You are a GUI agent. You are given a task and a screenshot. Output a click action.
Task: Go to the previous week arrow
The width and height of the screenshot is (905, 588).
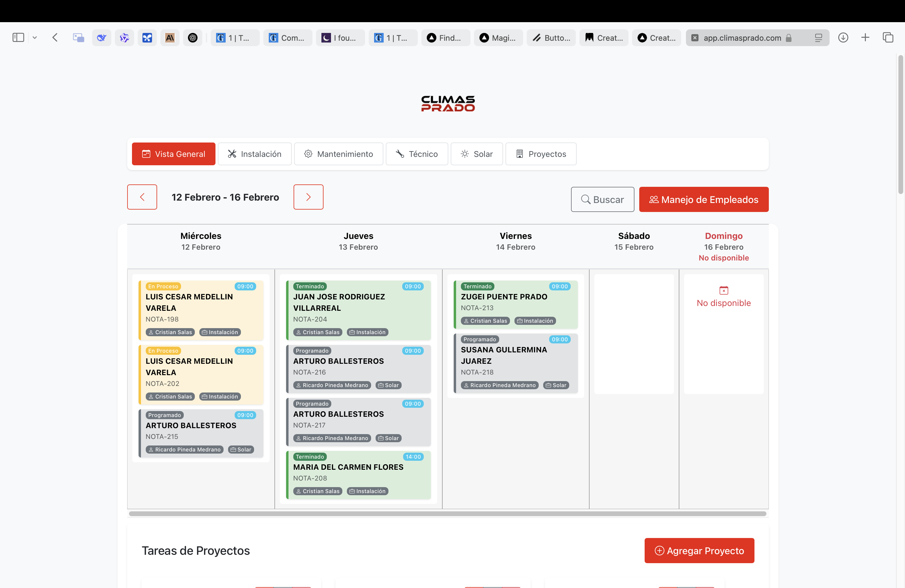coord(142,197)
